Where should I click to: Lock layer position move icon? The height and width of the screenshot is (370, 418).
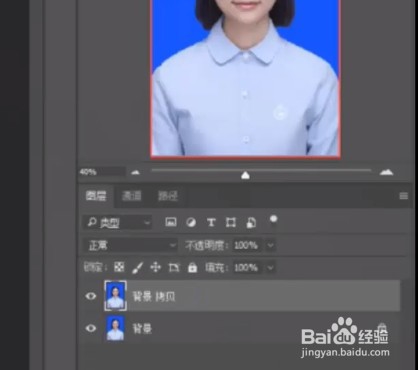point(155,267)
